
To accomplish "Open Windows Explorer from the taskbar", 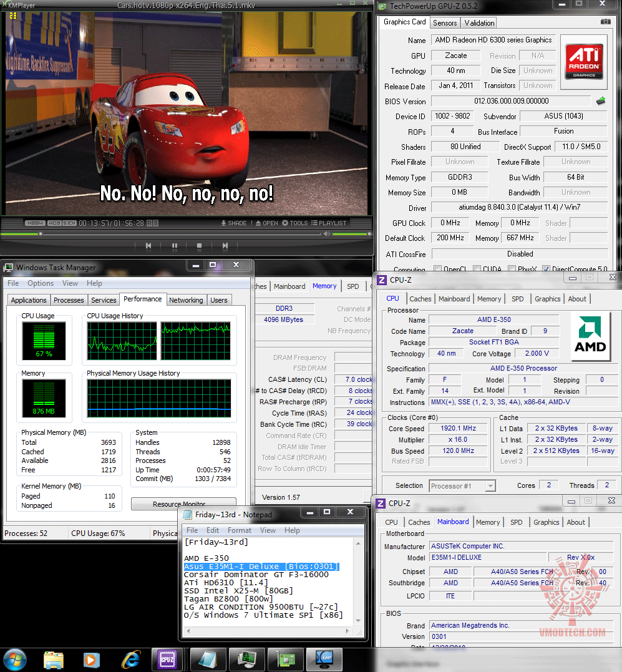I will (54, 660).
